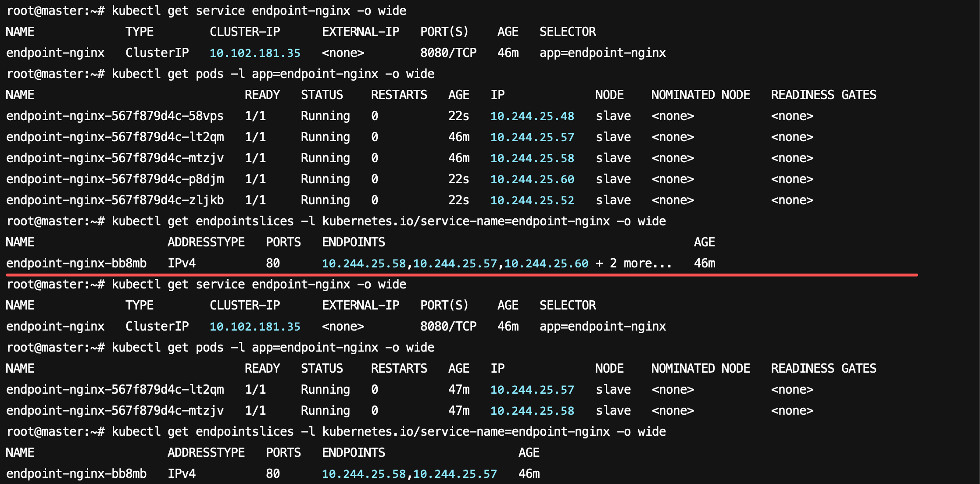Viewport: 980px width, 484px height.
Task: Click the cluster IP 10.102.181.35 in first service output
Action: (x=255, y=53)
